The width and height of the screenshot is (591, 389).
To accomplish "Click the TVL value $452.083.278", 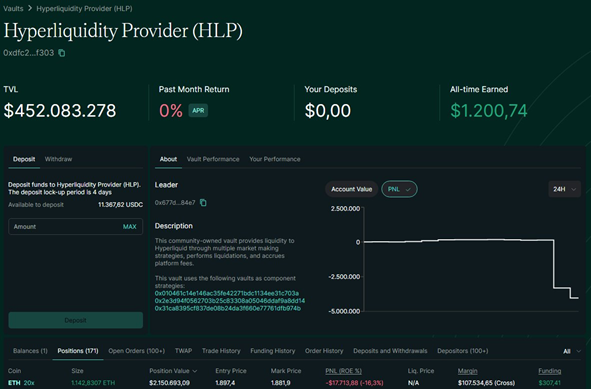I will coord(60,110).
